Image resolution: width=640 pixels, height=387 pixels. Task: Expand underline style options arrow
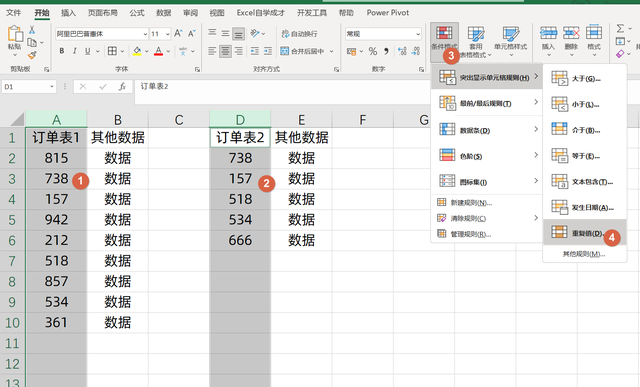click(x=98, y=51)
